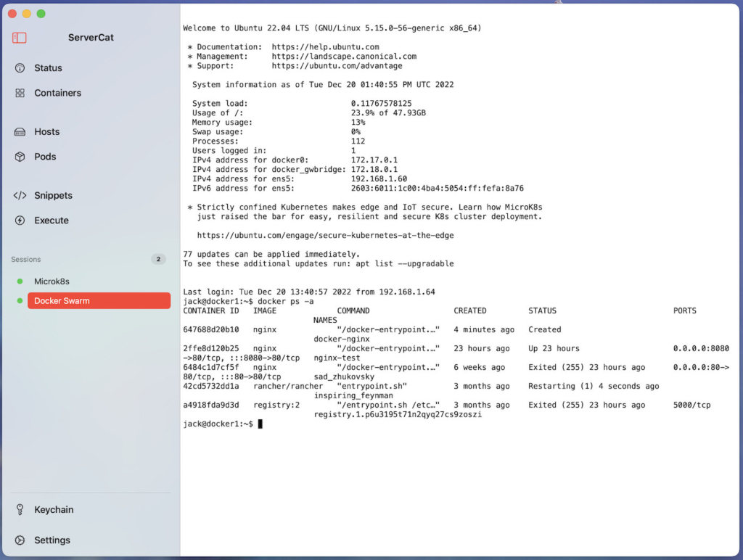The height and width of the screenshot is (560, 743).
Task: Toggle the sidebar collapse icon at top left
Action: pos(20,37)
